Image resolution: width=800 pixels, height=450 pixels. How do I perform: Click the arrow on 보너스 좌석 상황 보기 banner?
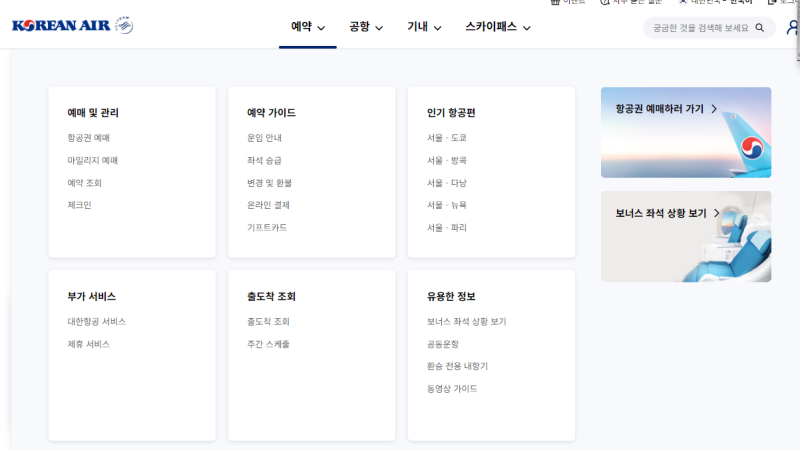[x=716, y=213]
